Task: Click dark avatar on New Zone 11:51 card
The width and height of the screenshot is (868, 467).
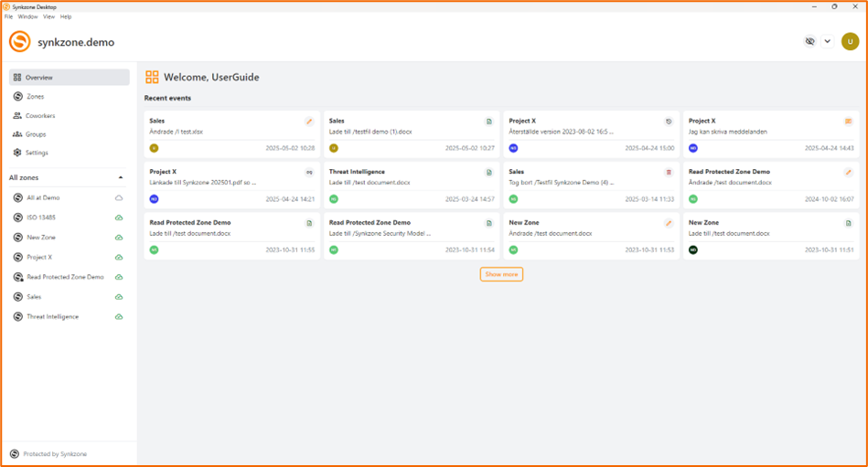Action: tap(693, 250)
